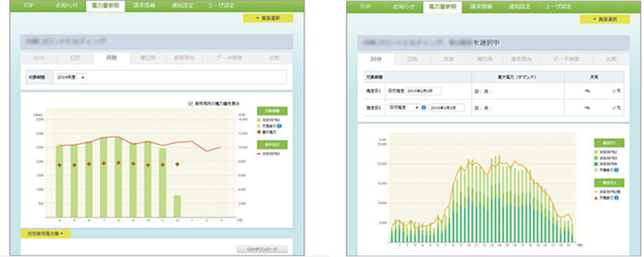The height and width of the screenshot is (257, 644).
Task: Click the CSVダウンロード button
Action: (260, 249)
